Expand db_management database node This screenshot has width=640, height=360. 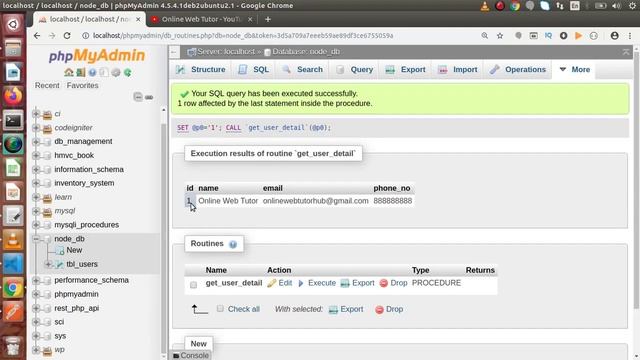click(x=36, y=142)
